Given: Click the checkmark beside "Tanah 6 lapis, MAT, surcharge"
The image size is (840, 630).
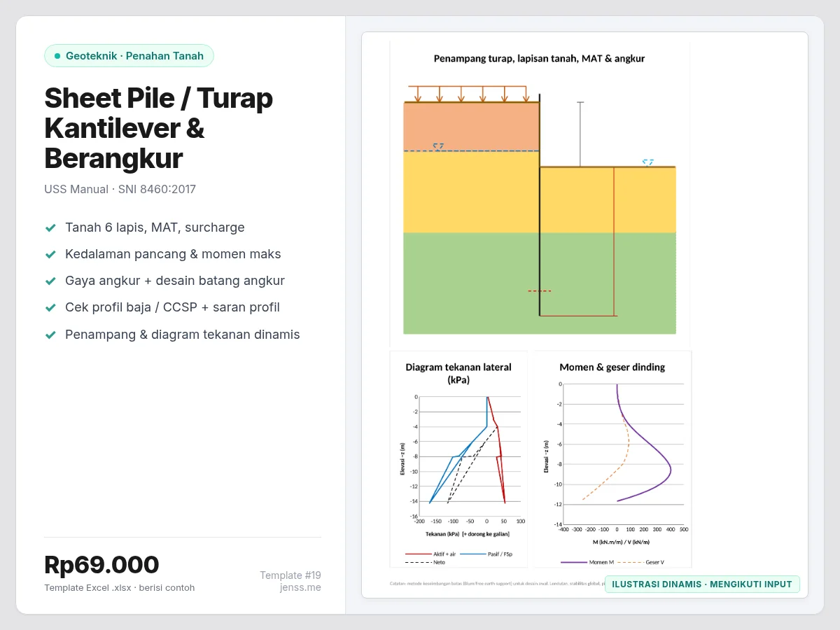Looking at the screenshot, I should tap(50, 227).
